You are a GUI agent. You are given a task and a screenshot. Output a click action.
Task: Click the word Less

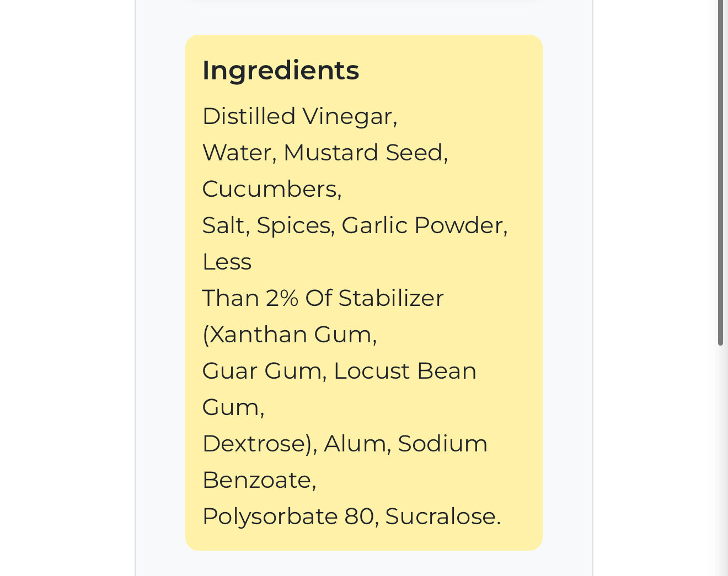tap(227, 262)
